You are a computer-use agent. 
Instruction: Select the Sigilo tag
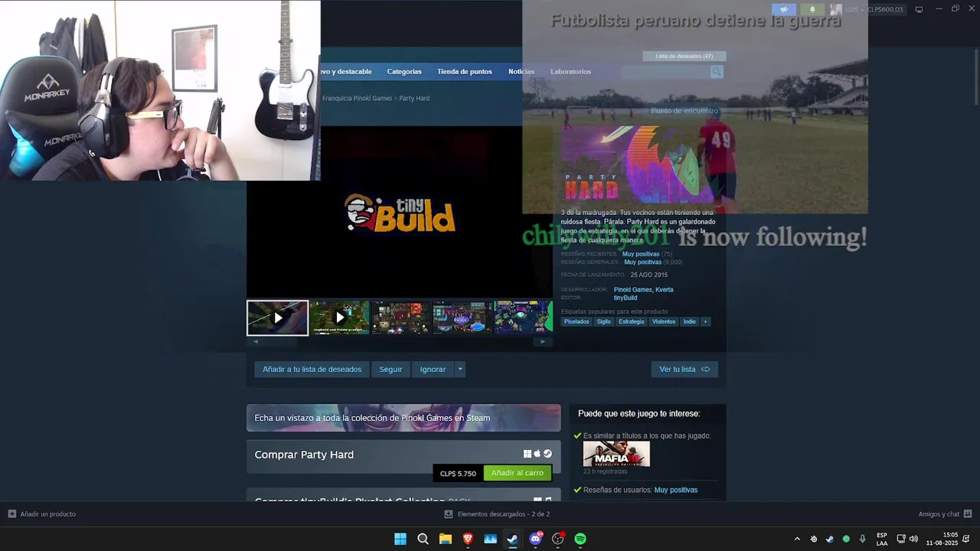[x=604, y=321]
